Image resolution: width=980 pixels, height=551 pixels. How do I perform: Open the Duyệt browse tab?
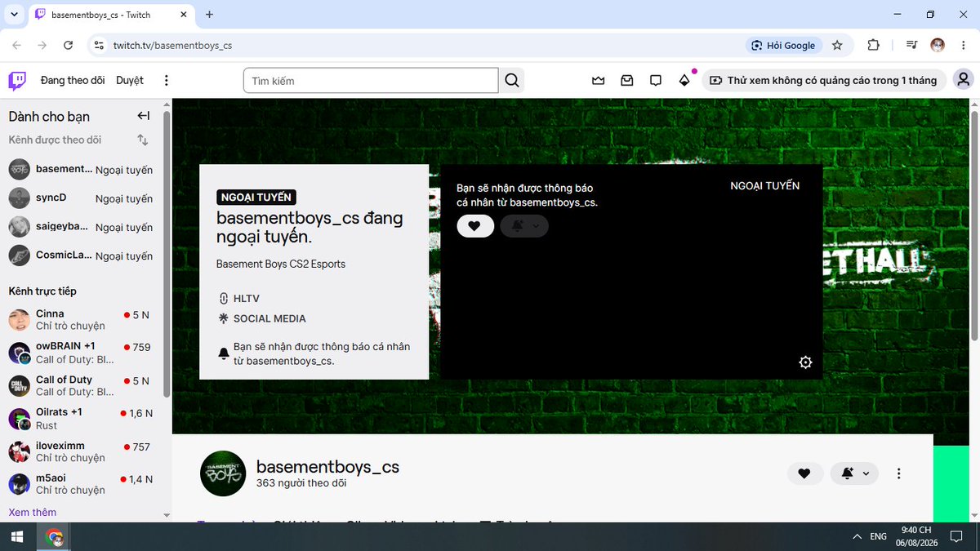pos(130,80)
